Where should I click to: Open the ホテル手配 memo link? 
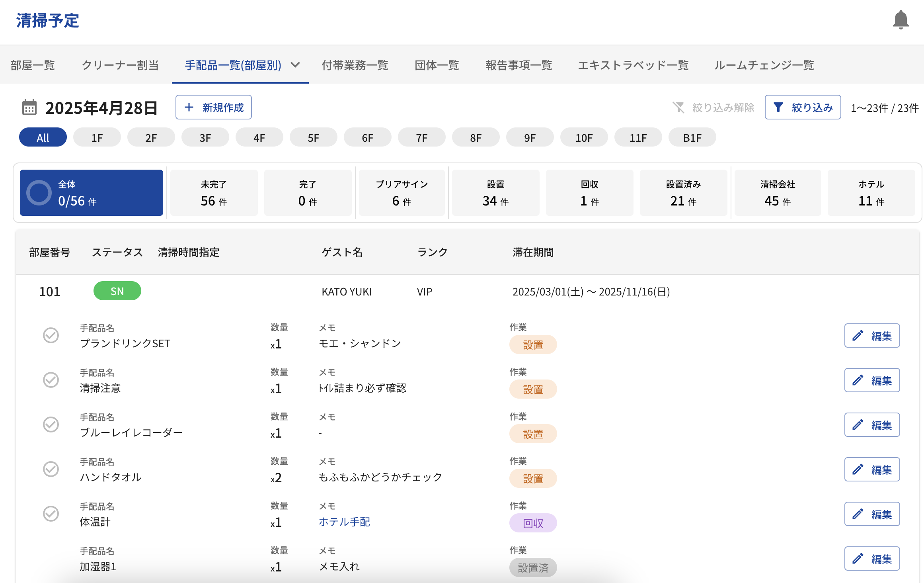(x=344, y=522)
